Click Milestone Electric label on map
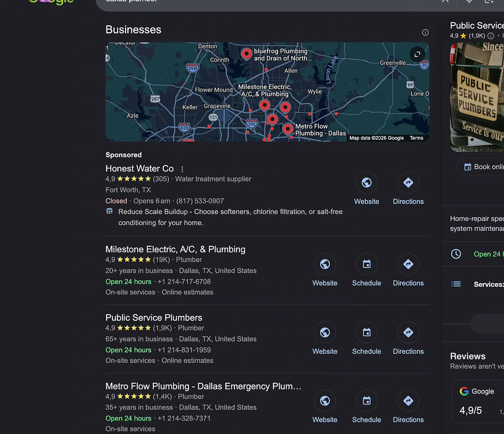The image size is (504, 434). tap(265, 90)
